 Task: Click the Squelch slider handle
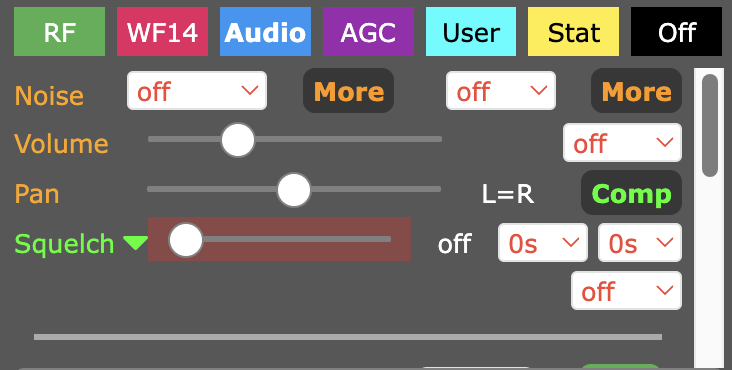(186, 240)
